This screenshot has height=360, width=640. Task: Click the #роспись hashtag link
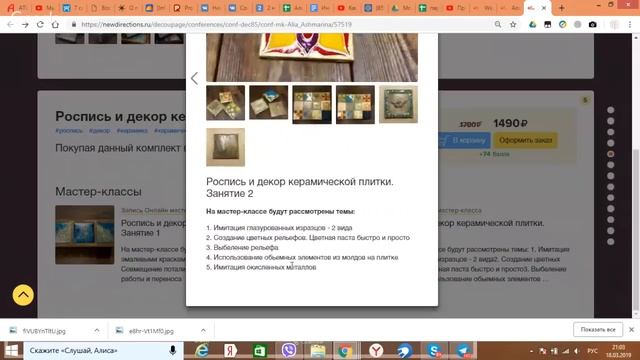69,131
